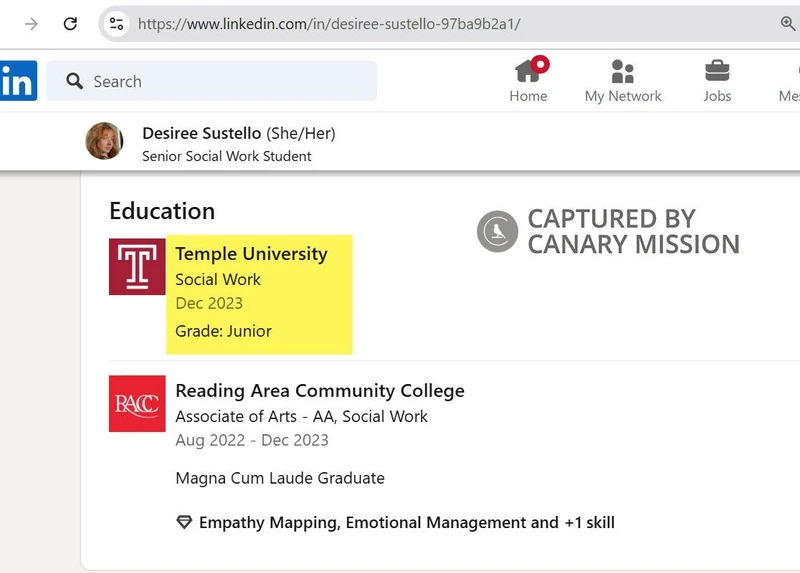Open the Reading Area Community College link

(x=320, y=391)
